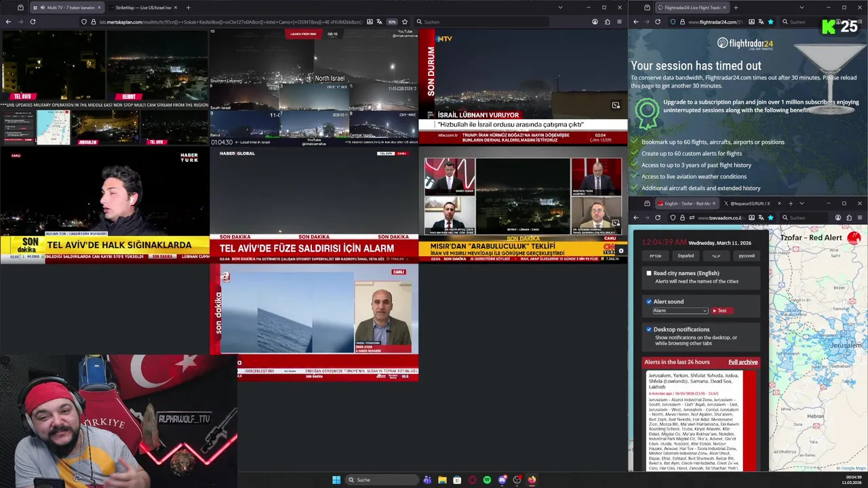Image resolution: width=868 pixels, height=488 pixels.
Task: Switch Tzofar language to русский
Action: tap(747, 256)
